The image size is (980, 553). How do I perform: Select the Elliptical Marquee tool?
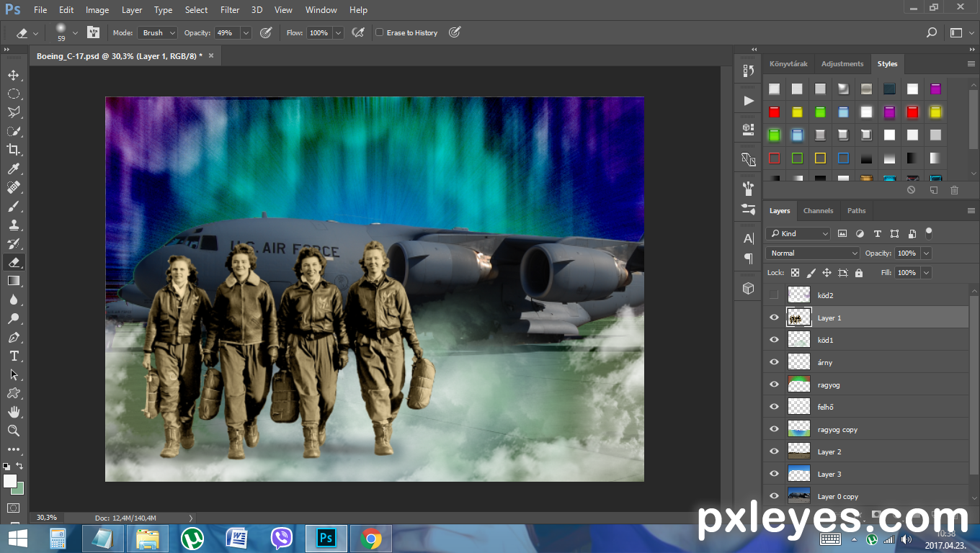coord(14,94)
